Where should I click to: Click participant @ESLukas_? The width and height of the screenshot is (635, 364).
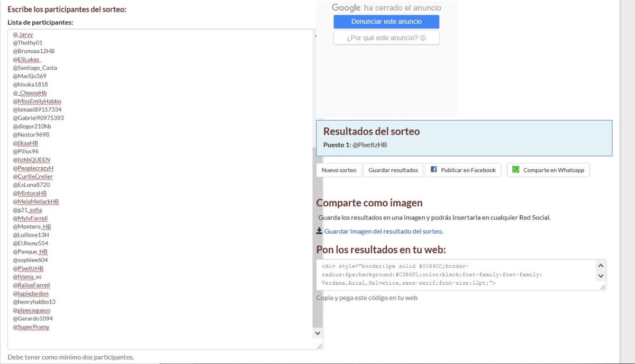(x=27, y=60)
